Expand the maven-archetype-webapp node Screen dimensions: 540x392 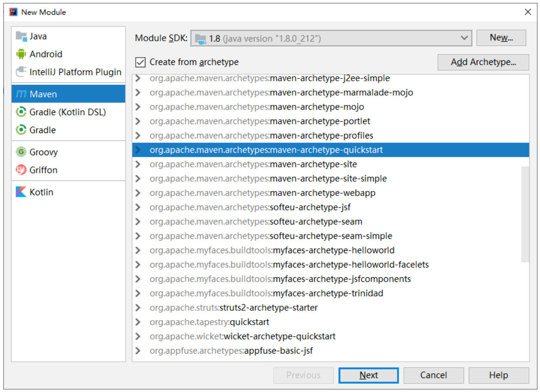point(138,193)
